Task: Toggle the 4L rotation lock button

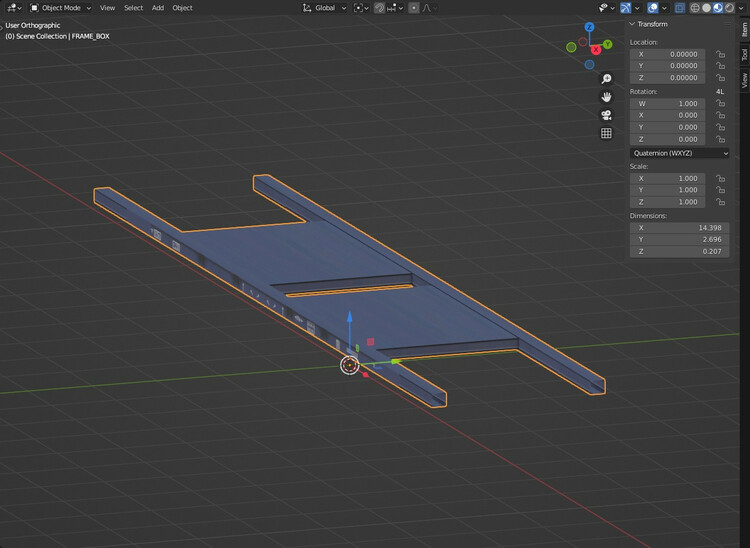Action: (720, 91)
